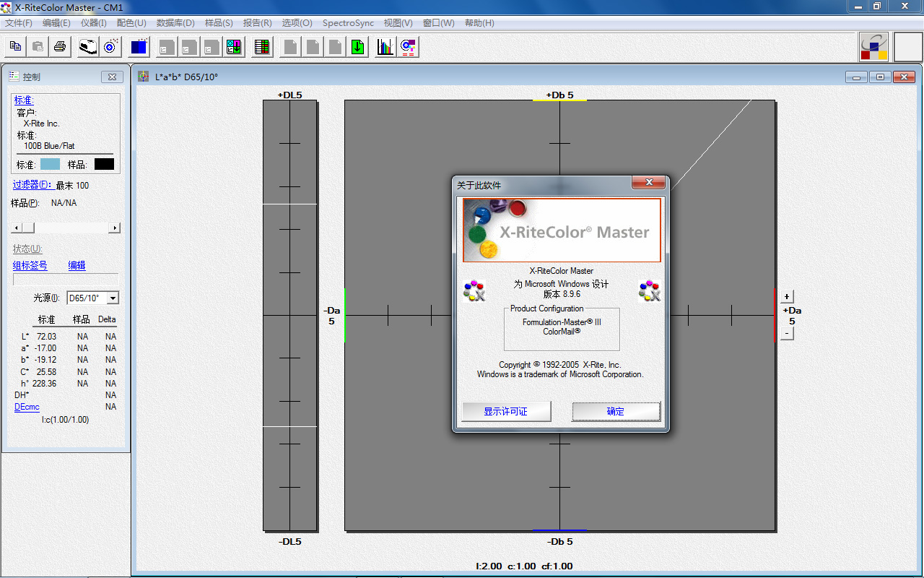Click the calibration target toolbar icon

pyautogui.click(x=110, y=47)
